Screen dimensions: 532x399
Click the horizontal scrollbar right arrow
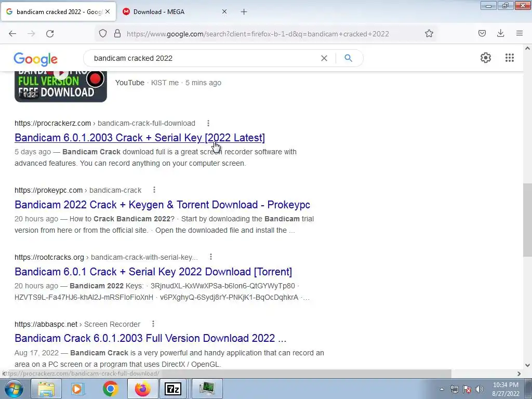click(519, 374)
